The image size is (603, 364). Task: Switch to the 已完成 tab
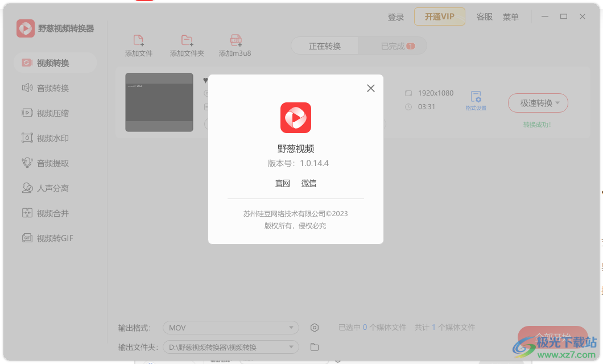click(393, 46)
